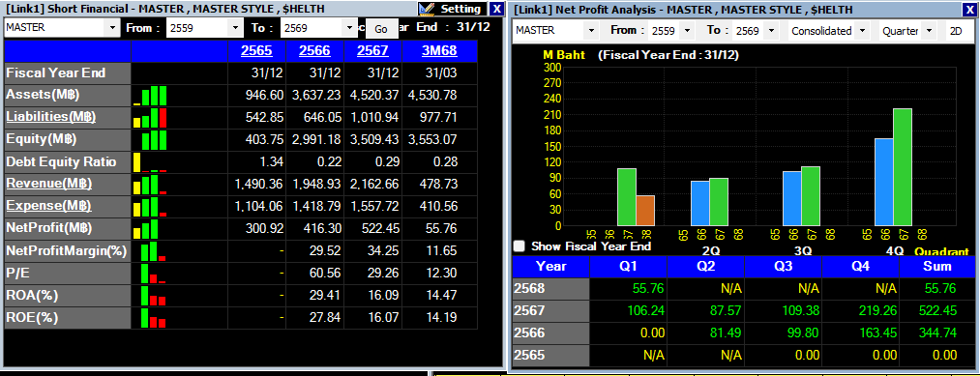Expand To 2569 dropdown in Net Profit Analysis
Screen dimensions: 980x376
coord(770,31)
